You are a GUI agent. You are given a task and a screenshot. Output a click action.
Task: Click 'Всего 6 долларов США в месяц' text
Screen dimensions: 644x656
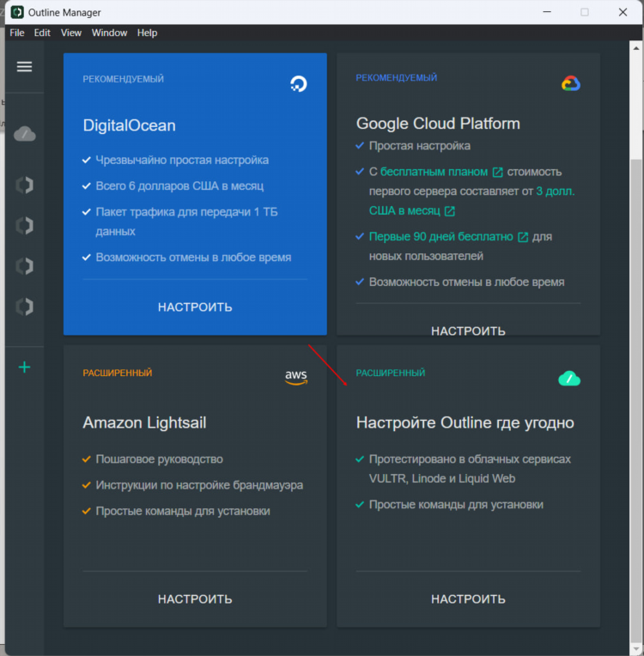(179, 186)
